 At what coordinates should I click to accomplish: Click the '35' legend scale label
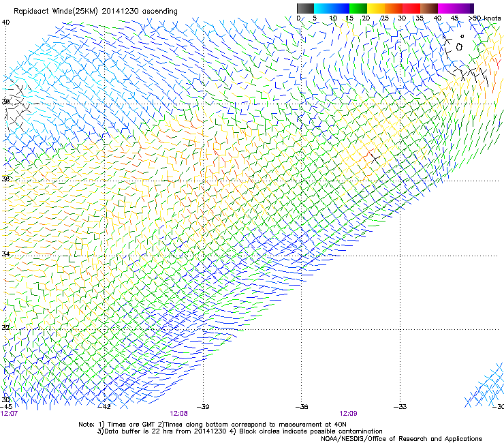(420, 18)
